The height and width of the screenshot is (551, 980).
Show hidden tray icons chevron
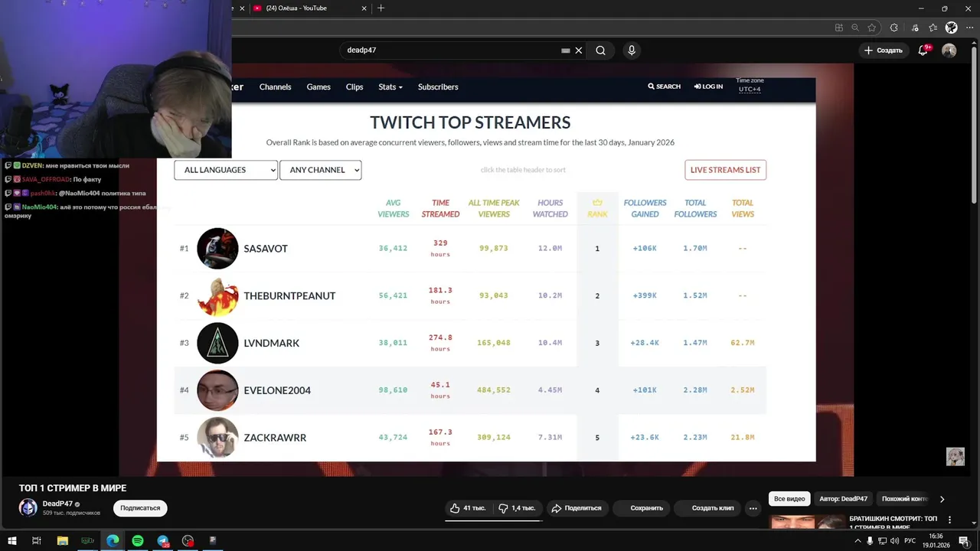coord(857,541)
